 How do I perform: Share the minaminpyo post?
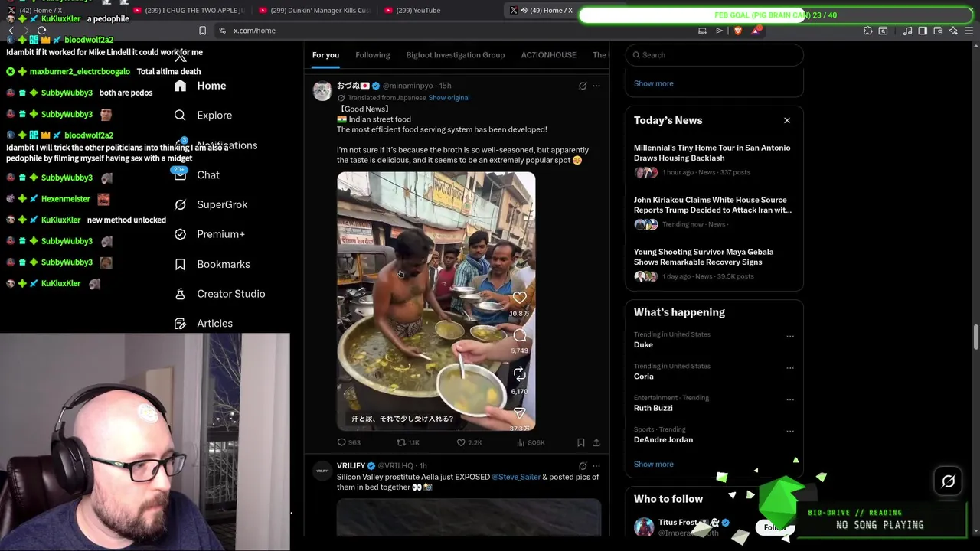click(x=596, y=442)
